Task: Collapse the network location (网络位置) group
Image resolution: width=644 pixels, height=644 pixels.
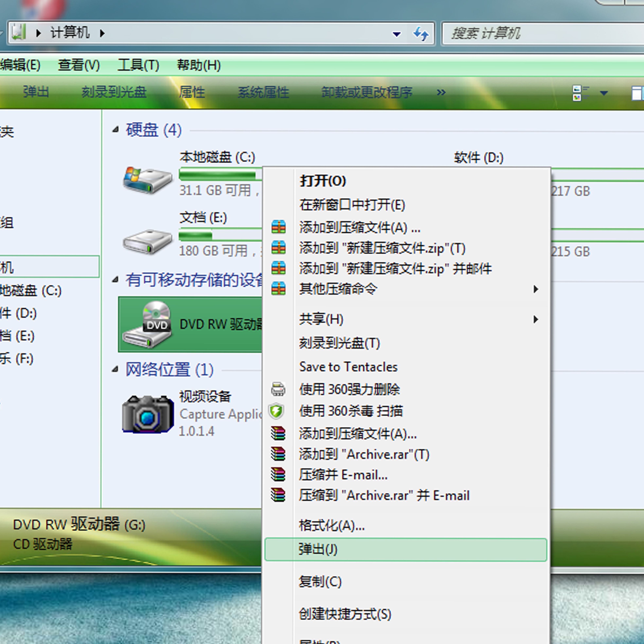Action: pos(115,369)
